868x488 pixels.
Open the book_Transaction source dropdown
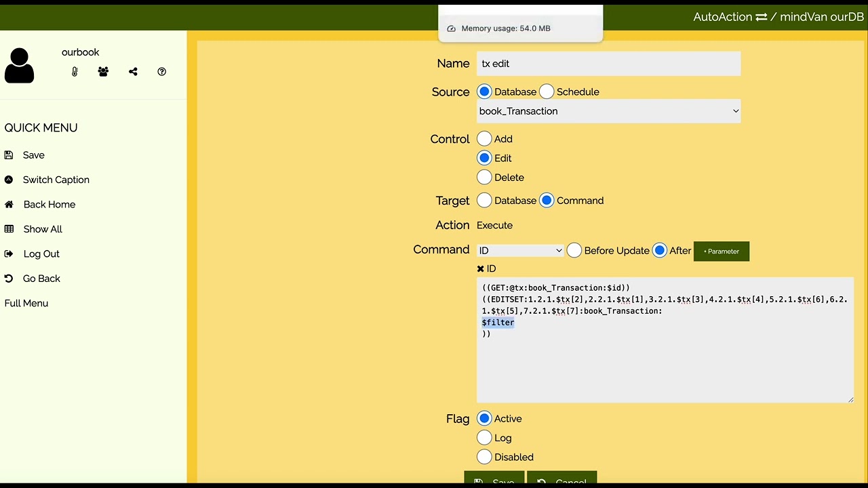(609, 111)
